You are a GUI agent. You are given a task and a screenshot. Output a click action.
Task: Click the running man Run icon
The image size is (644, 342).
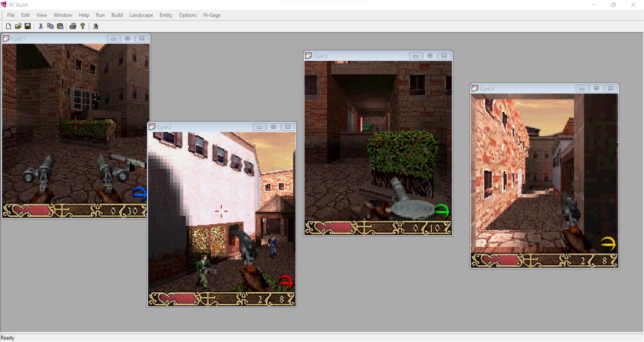[96, 26]
